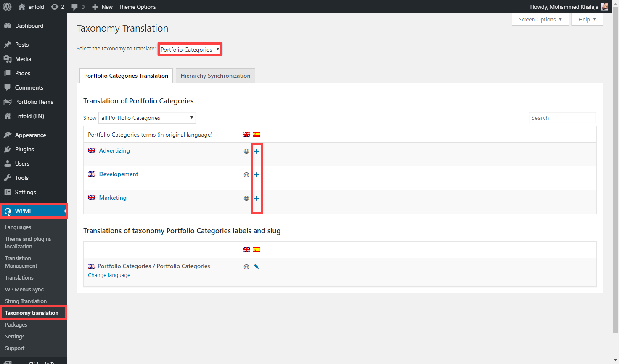619x364 pixels.
Task: Click the UK flag in terms table header
Action: point(246,134)
